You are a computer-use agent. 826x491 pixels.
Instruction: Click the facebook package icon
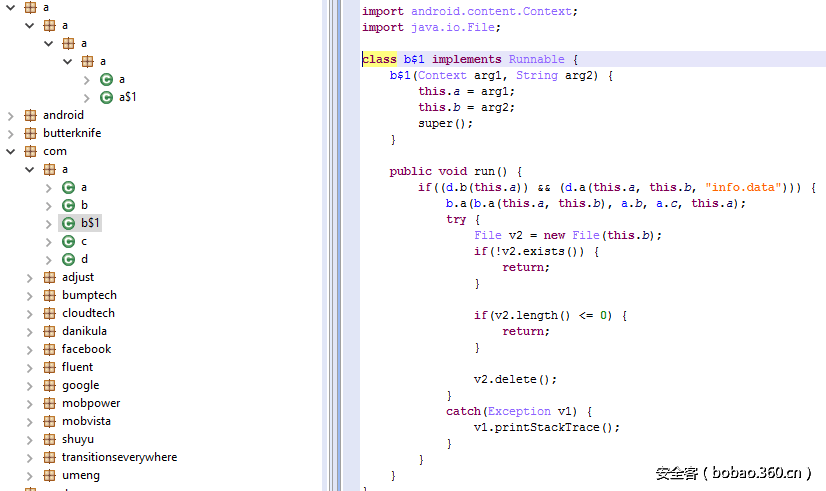(49, 349)
